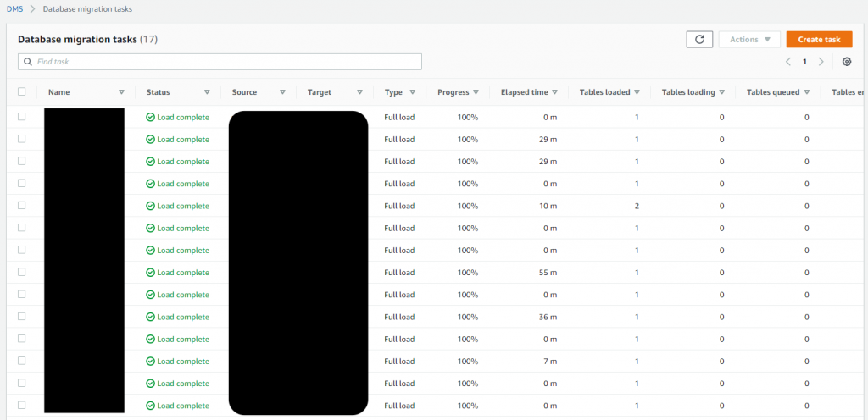This screenshot has width=868, height=420.
Task: Go to next page chevron
Action: click(821, 62)
